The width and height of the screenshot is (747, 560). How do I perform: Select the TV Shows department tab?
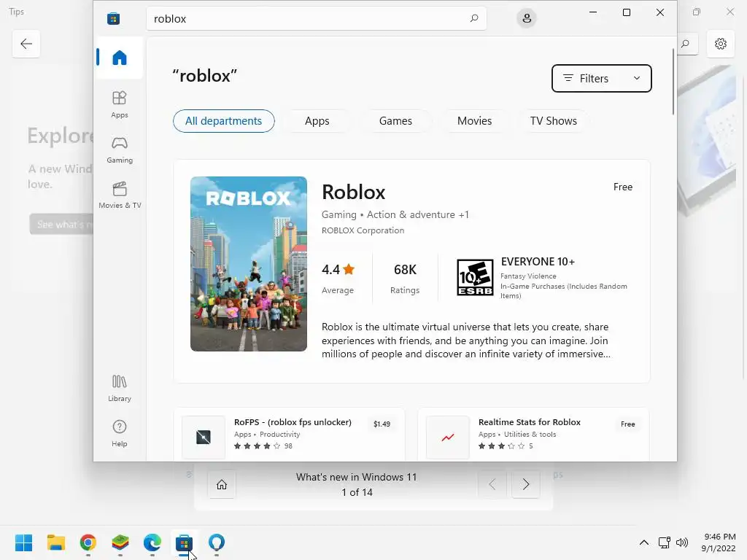pos(553,121)
